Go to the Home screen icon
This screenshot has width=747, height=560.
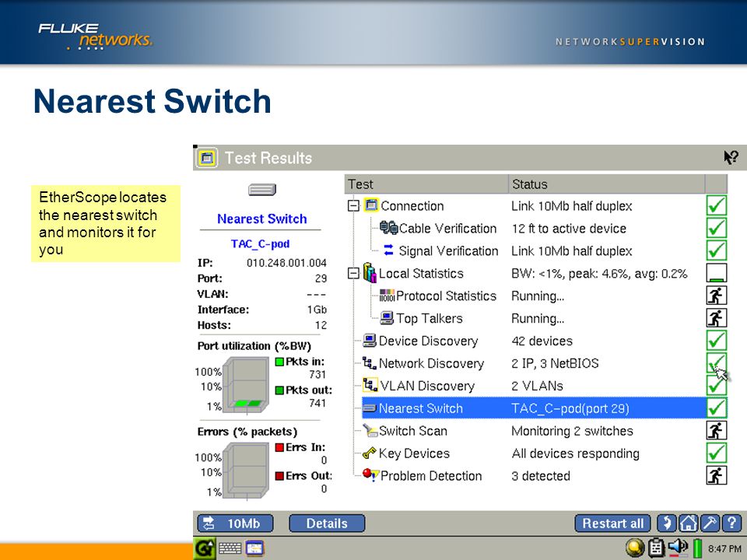(688, 523)
